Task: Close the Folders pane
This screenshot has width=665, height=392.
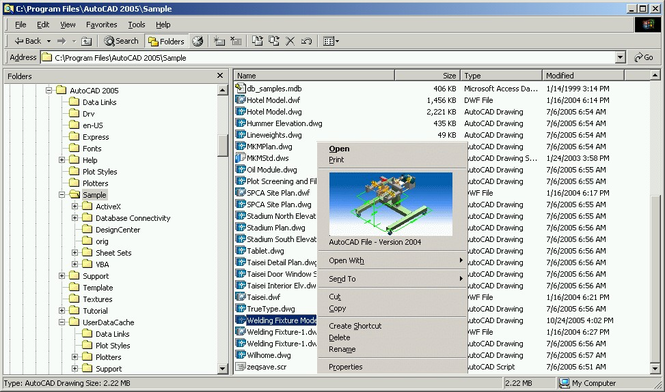Action: tap(220, 76)
